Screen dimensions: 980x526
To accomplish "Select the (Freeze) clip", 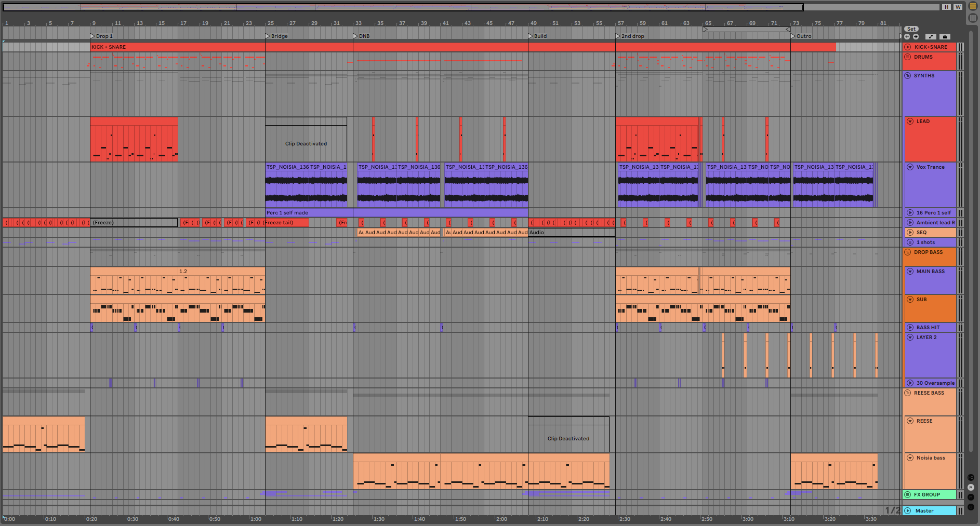I will pyautogui.click(x=134, y=222).
